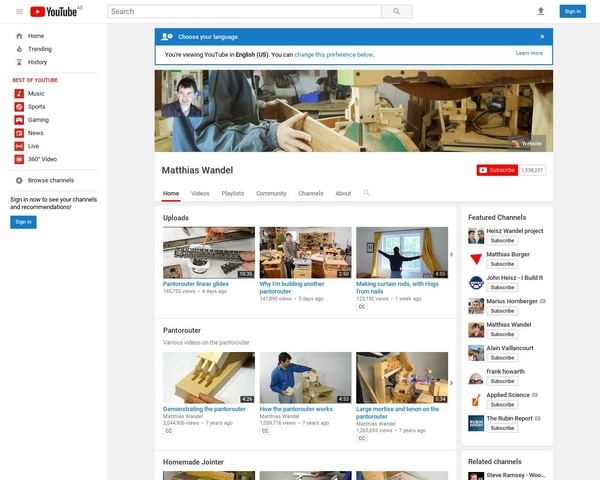
Task: Click the Uploads section heading
Action: [176, 218]
